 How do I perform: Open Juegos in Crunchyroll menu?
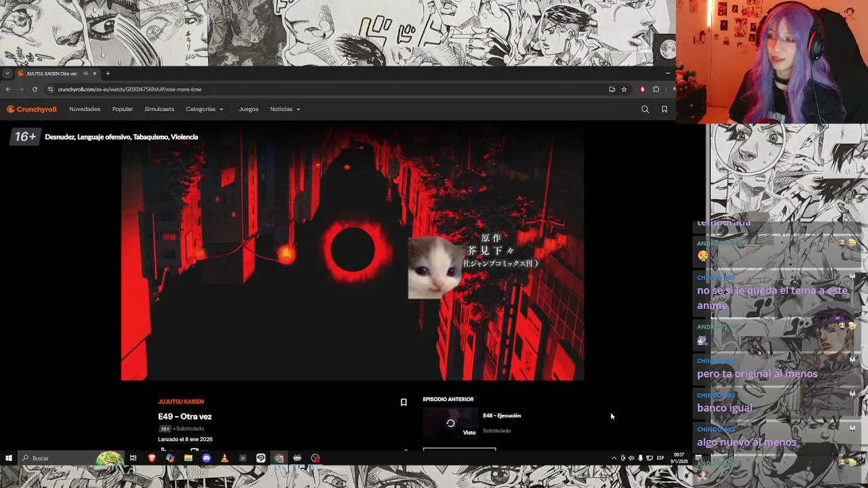pyautogui.click(x=248, y=109)
